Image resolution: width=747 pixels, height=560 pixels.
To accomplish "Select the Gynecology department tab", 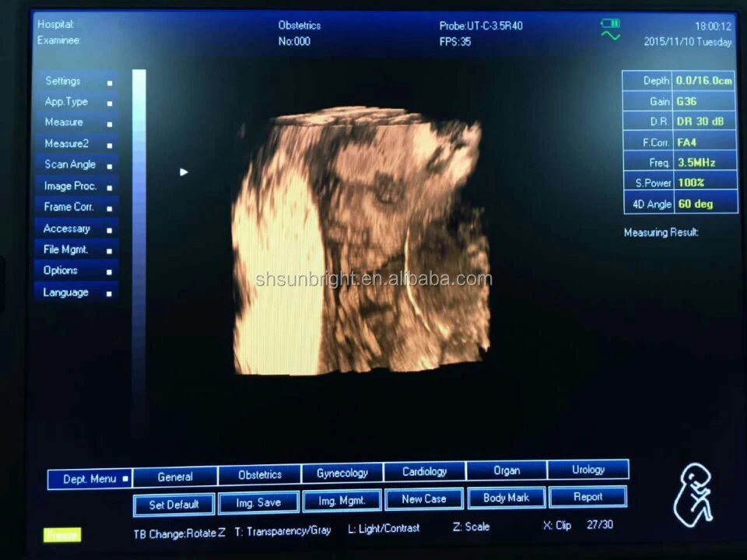I will click(342, 473).
